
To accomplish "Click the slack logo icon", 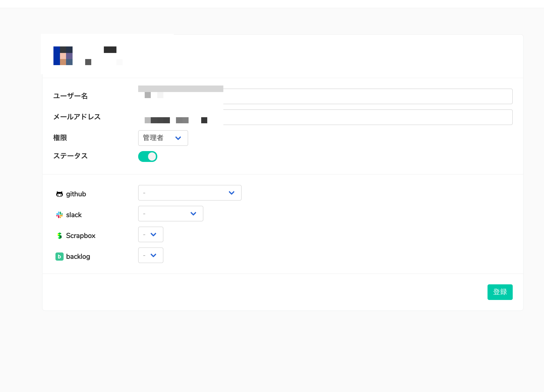I will pyautogui.click(x=60, y=215).
